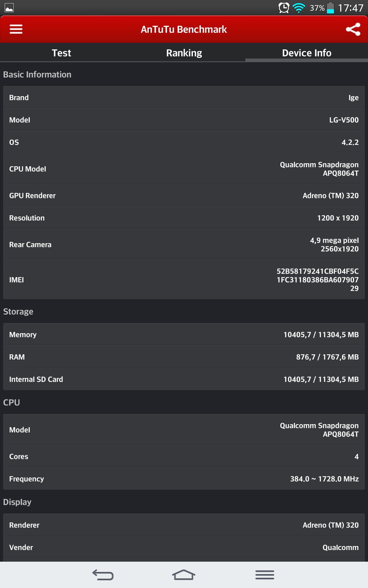Tap the battery status icon

pyautogui.click(x=330, y=8)
